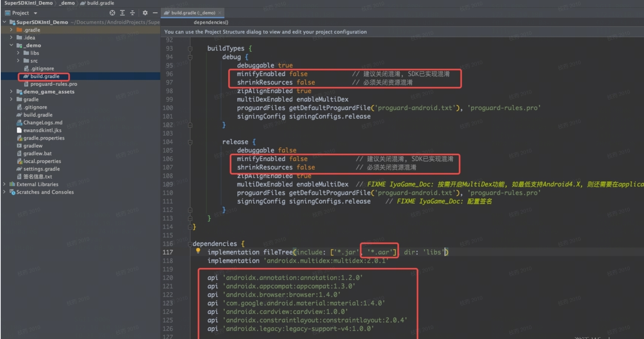Fold debug block at line 94

(190, 57)
